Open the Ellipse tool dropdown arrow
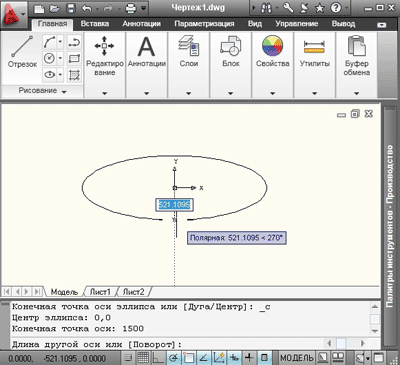The height and width of the screenshot is (365, 400). 60,75
